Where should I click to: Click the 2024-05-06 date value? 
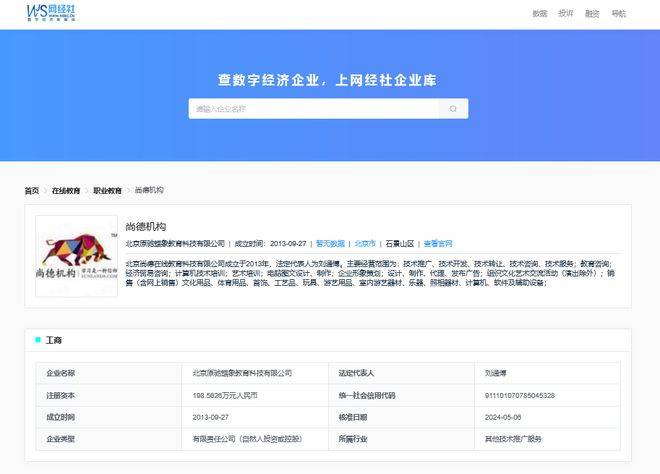[503, 417]
